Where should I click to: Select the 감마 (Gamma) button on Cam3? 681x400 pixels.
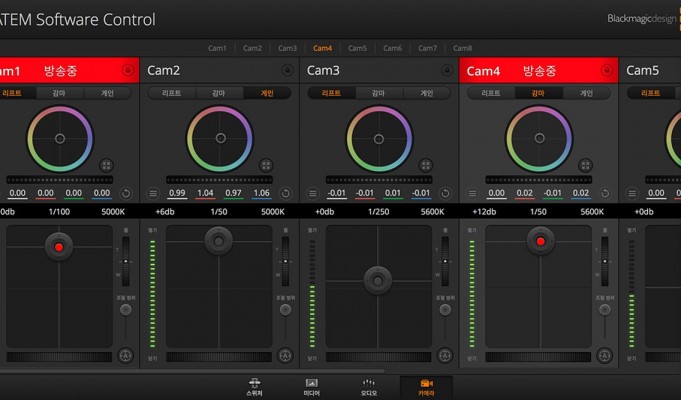coord(379,93)
